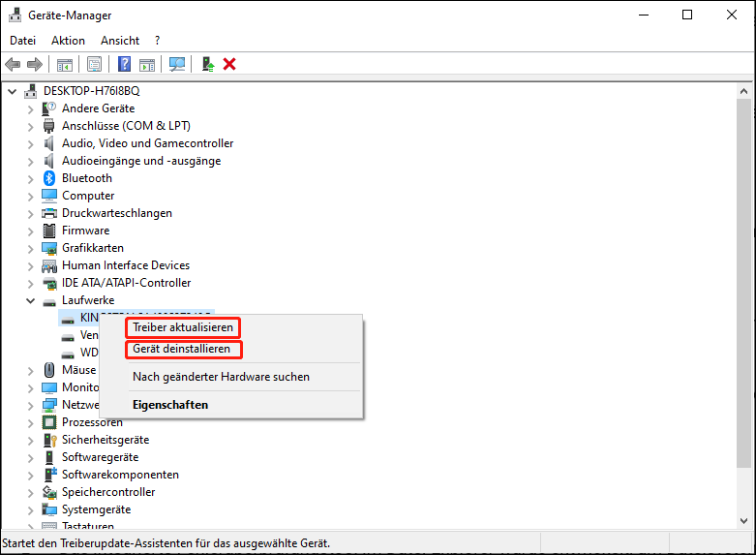The height and width of the screenshot is (555, 756).
Task: Select the Audioeingänge und -ausgänge row
Action: pyautogui.click(x=141, y=161)
